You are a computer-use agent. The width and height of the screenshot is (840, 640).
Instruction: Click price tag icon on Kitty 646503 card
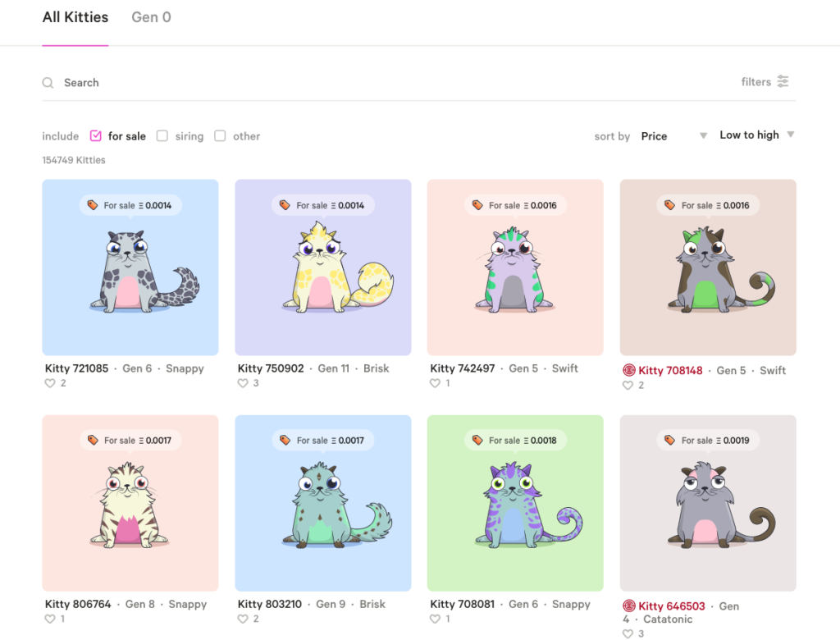[x=669, y=440]
